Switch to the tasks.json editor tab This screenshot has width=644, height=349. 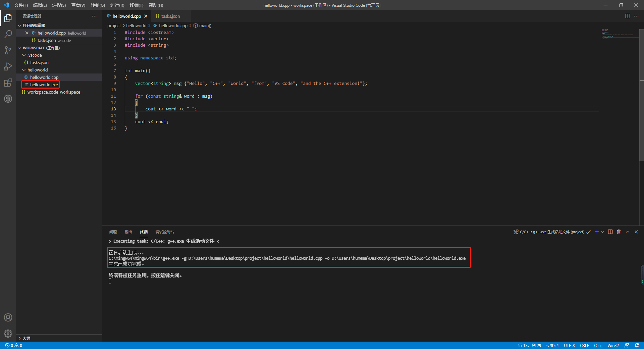coord(170,16)
